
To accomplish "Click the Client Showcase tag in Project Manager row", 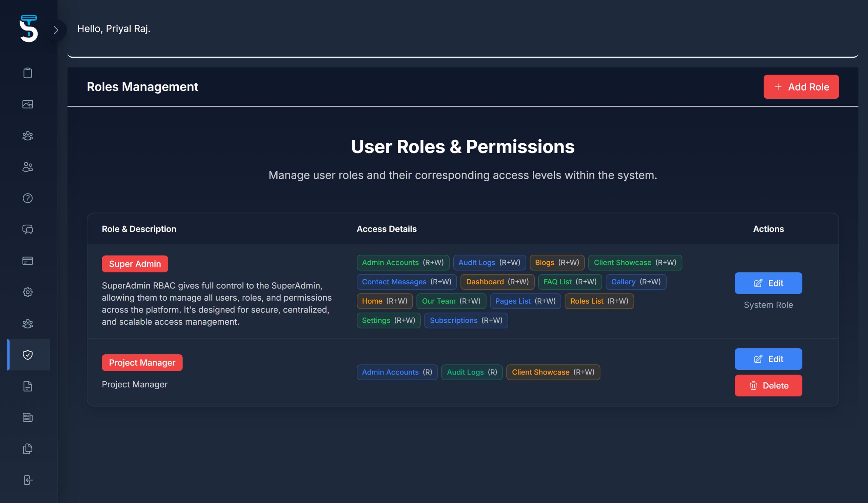I will click(552, 372).
